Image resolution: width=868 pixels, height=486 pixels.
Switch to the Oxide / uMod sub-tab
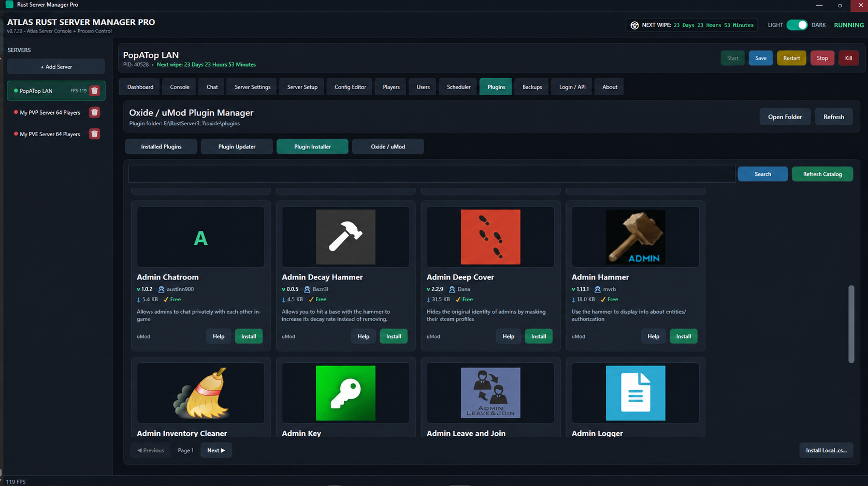click(388, 146)
